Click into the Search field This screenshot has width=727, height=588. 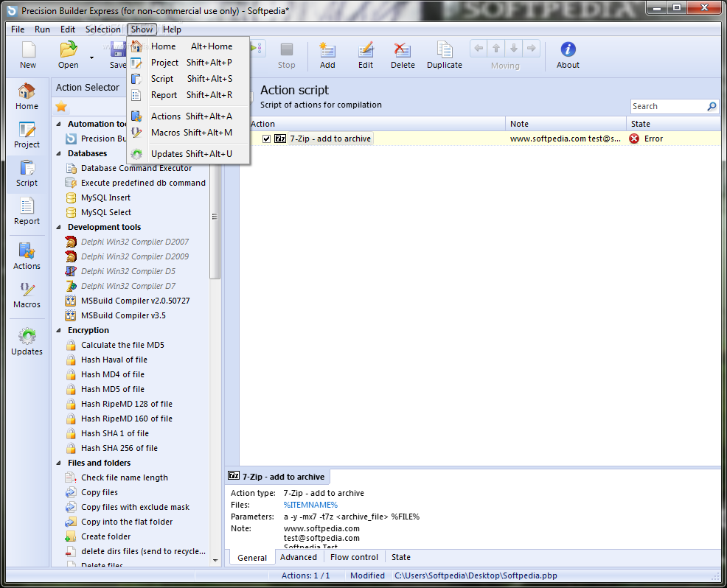[668, 107]
